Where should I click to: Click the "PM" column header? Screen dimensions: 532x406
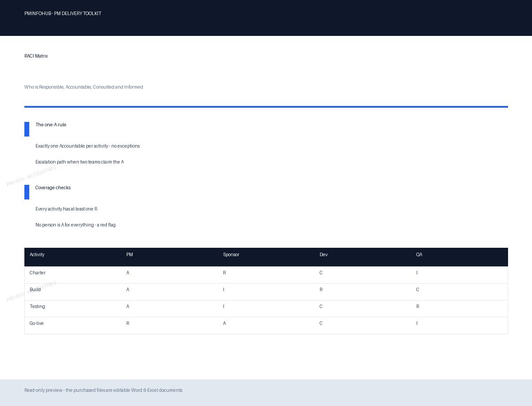pyautogui.click(x=129, y=255)
